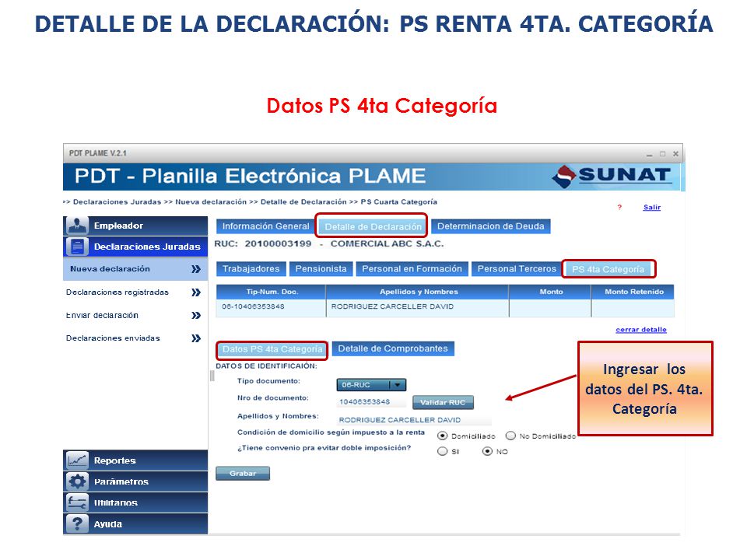Minimize the PDT PLAME window
This screenshot has height=560, width=747.
point(649,154)
